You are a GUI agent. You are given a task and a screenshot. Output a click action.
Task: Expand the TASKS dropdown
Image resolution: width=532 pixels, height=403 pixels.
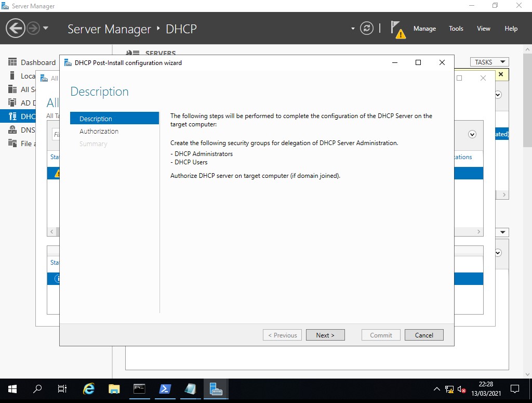pos(489,62)
